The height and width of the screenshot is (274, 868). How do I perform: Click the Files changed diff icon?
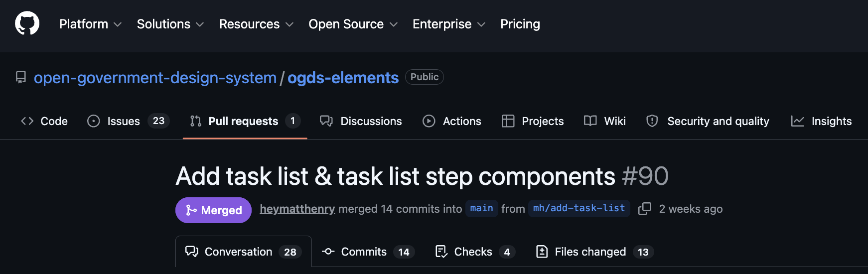point(542,252)
